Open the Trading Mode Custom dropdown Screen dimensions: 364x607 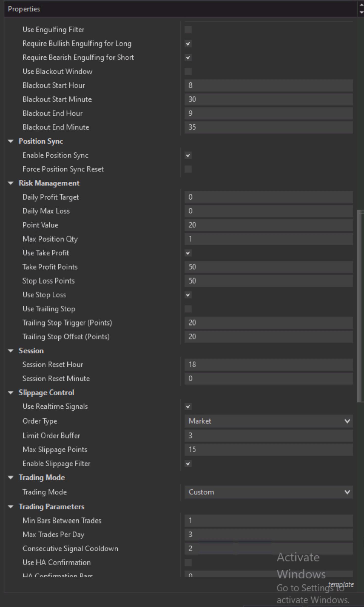point(268,492)
